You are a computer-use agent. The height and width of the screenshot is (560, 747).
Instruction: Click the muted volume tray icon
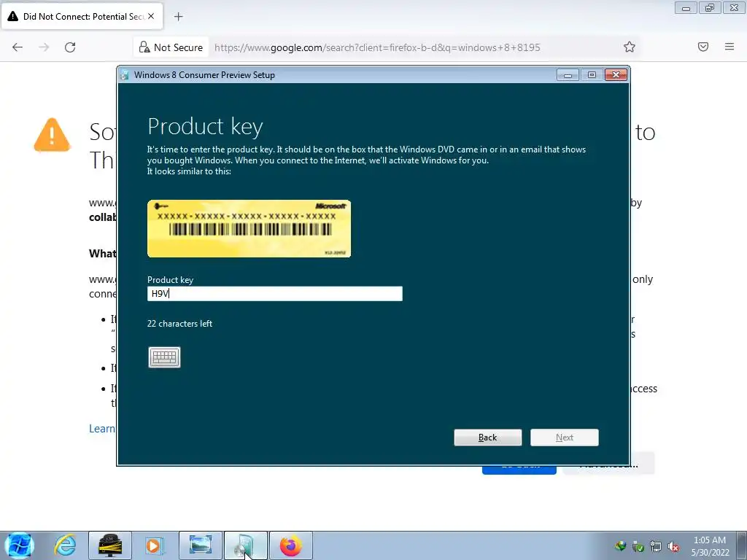(673, 547)
